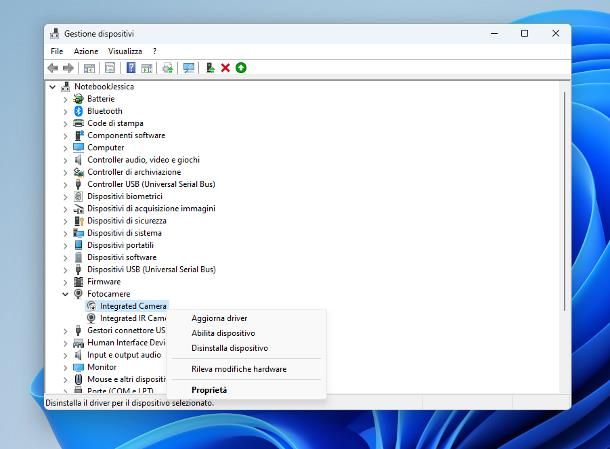The height and width of the screenshot is (449, 610).
Task: Click the green enable device toolbar icon
Action: pyautogui.click(x=241, y=68)
